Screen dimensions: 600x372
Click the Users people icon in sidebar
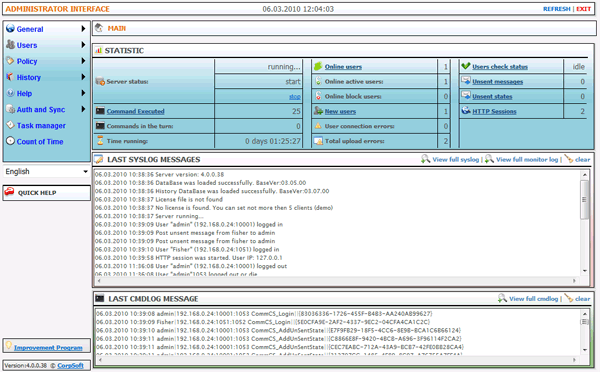point(10,45)
